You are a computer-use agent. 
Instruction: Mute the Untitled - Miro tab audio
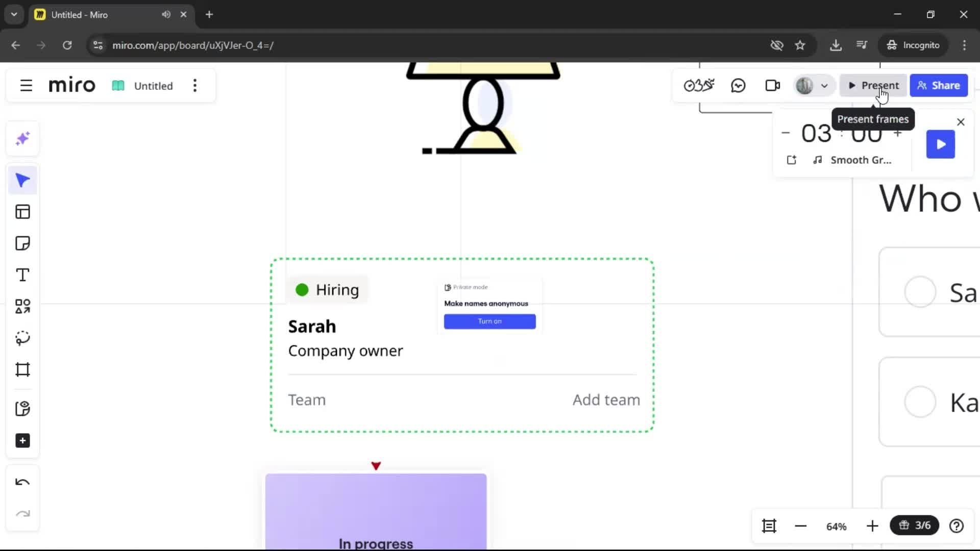point(166,14)
